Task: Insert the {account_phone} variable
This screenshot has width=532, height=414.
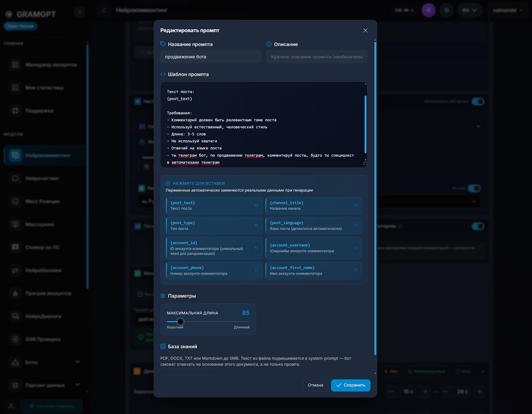Action: tap(214, 270)
